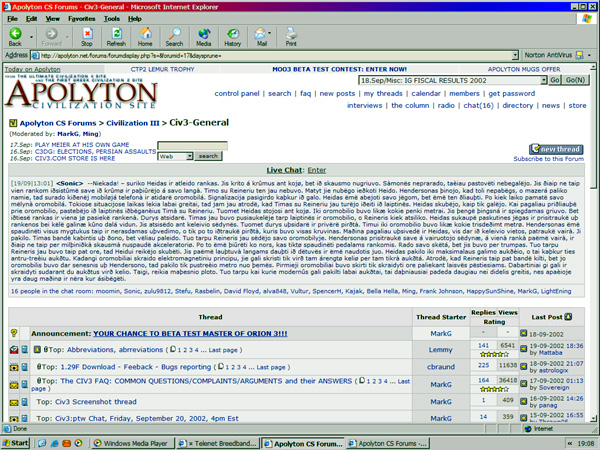Image resolution: width=600 pixels, height=450 pixels.
Task: Click Subscribe to this Forum link
Action: tap(555, 159)
